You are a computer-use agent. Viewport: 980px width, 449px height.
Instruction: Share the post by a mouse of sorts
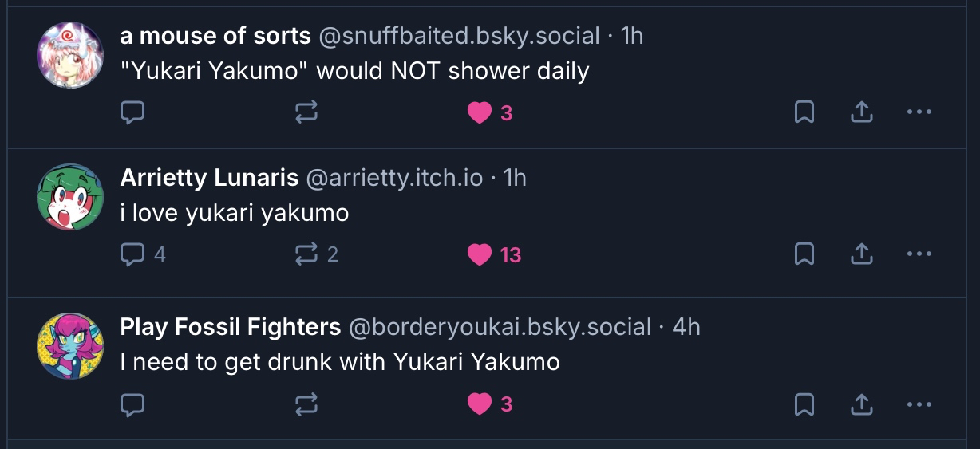point(861,113)
